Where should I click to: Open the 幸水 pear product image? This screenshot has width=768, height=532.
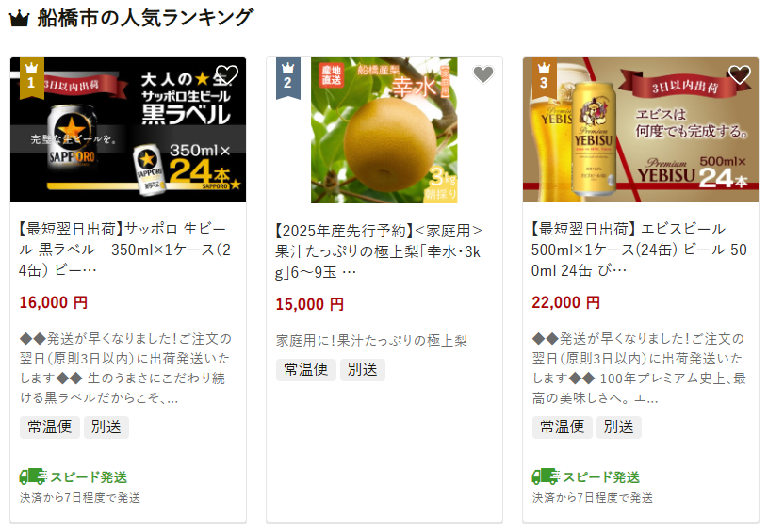pyautogui.click(x=384, y=130)
